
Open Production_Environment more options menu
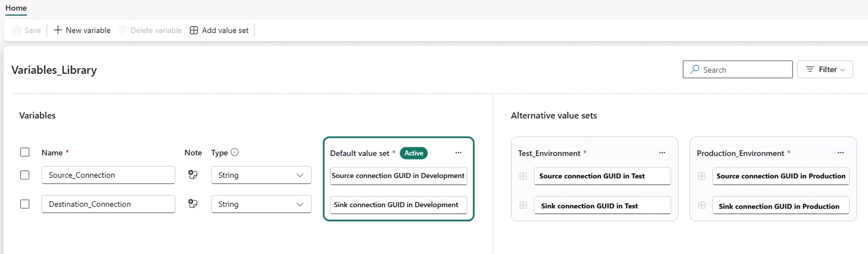841,153
